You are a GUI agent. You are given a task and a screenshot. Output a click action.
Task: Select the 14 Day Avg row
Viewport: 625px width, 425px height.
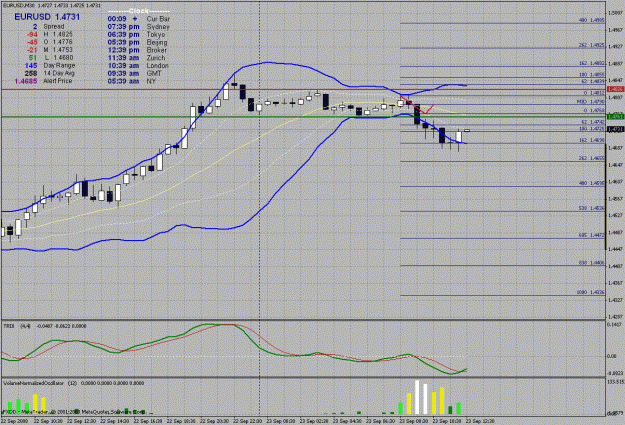(49, 73)
